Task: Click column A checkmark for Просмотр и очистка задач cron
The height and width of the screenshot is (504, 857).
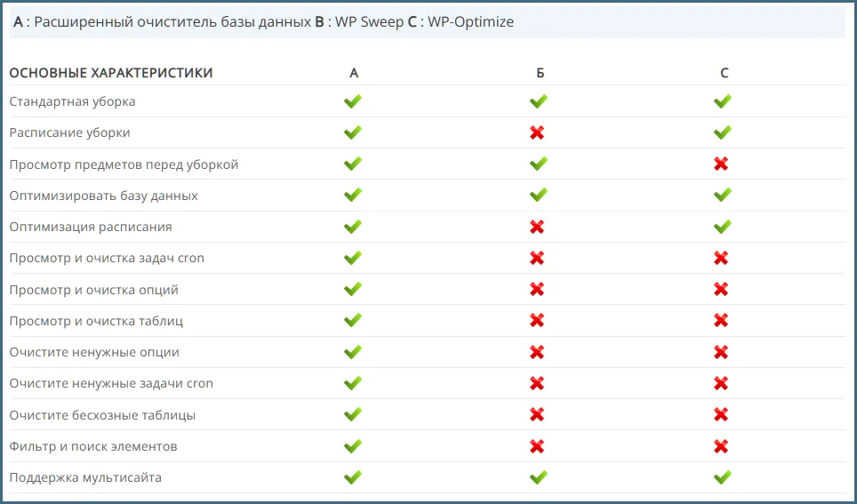Action: 353,258
